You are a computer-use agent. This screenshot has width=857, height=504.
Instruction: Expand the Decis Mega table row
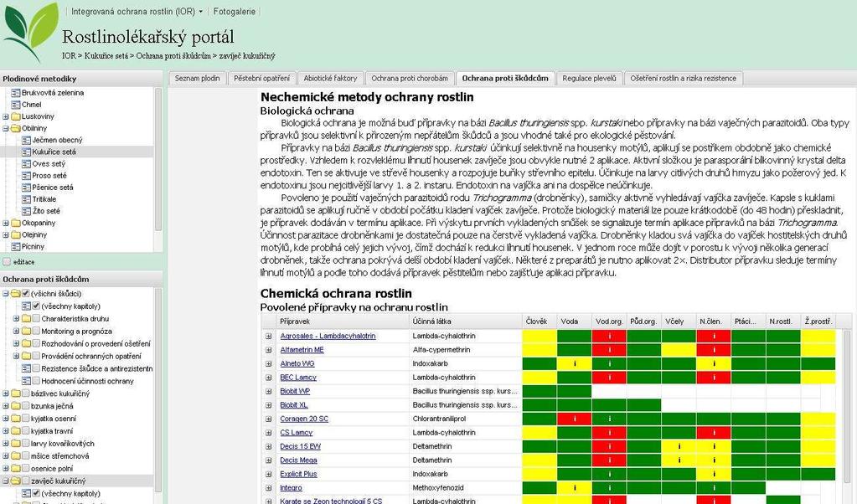click(x=268, y=460)
